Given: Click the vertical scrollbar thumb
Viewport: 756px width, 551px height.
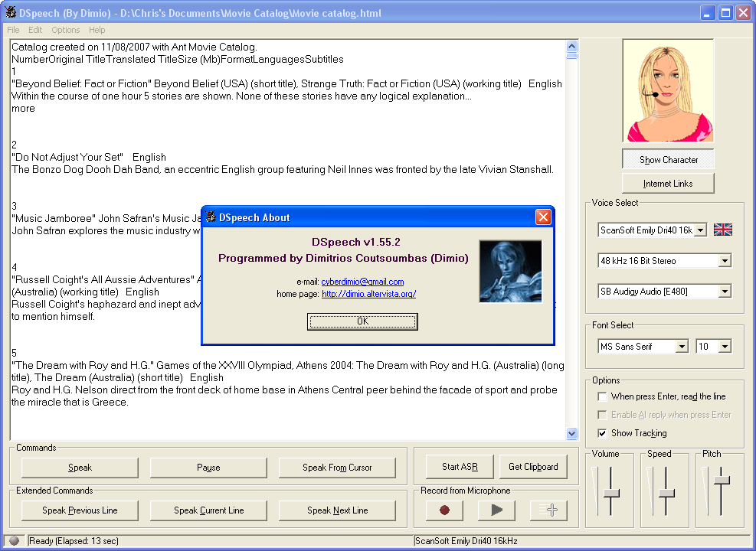Looking at the screenshot, I should (572, 56).
